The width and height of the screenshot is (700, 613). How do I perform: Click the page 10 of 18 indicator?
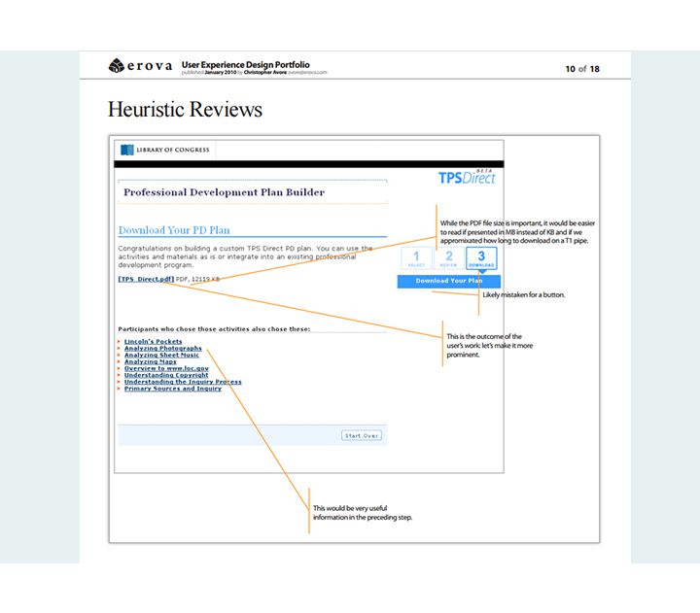[581, 69]
